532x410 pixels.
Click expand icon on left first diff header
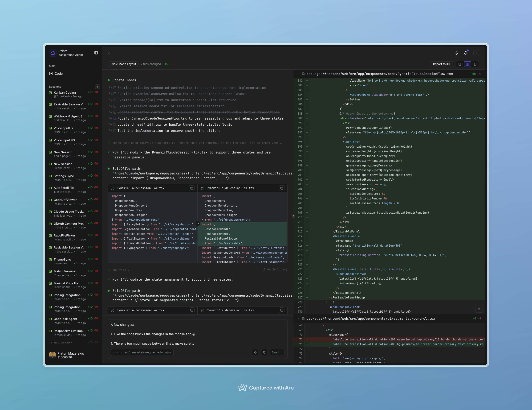[112, 188]
